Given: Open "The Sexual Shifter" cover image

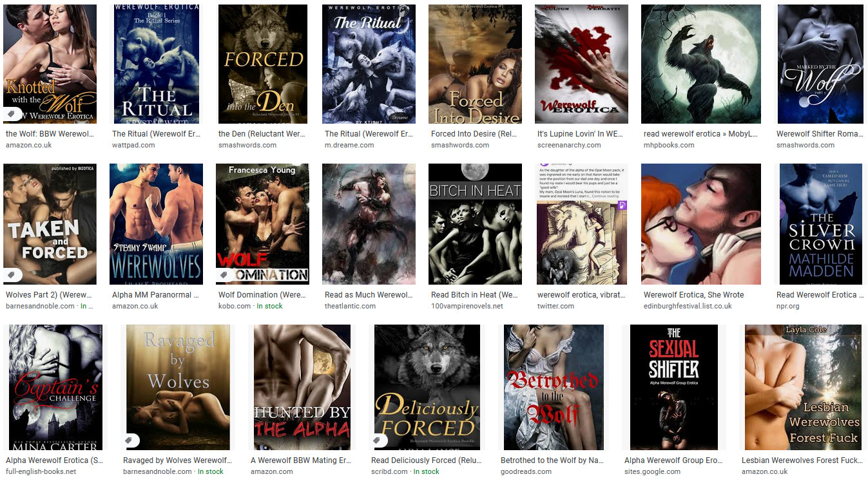Looking at the screenshot, I should coord(673,387).
